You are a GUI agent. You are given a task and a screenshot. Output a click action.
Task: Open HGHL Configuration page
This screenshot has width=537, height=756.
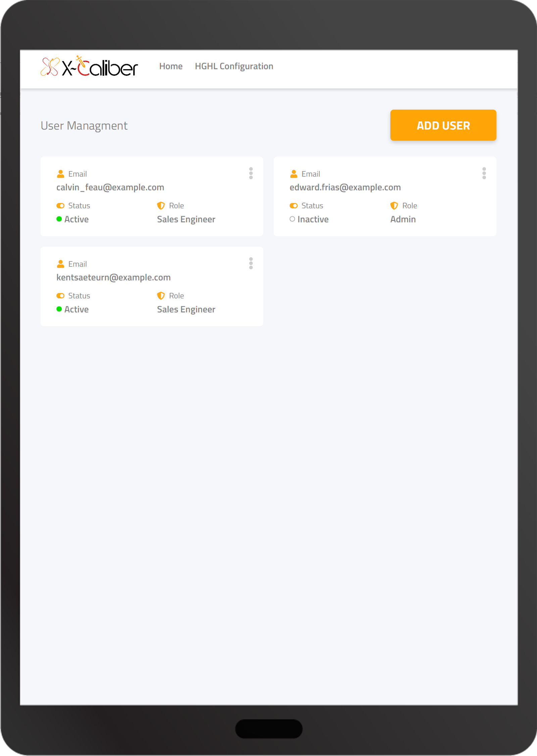pos(234,66)
